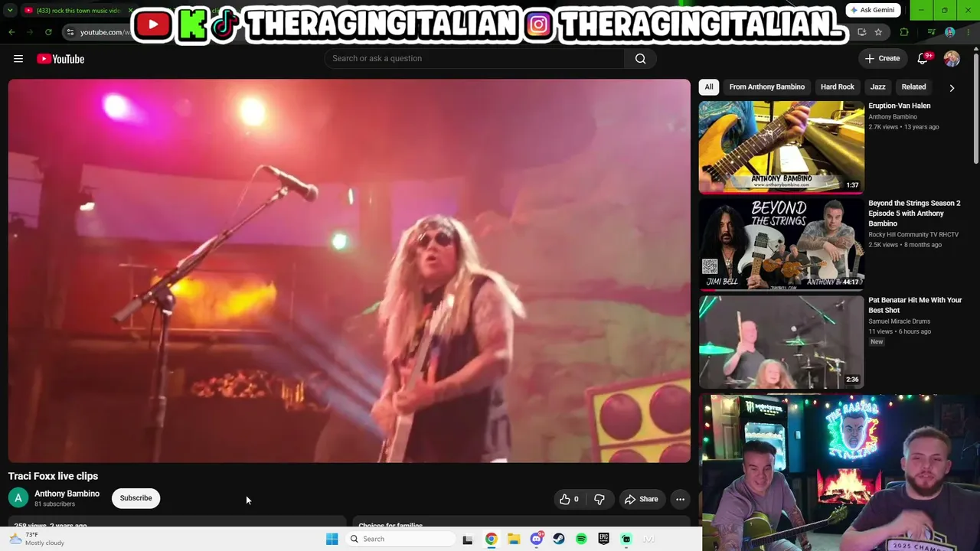Click the 81 subscribers text

coord(54,504)
